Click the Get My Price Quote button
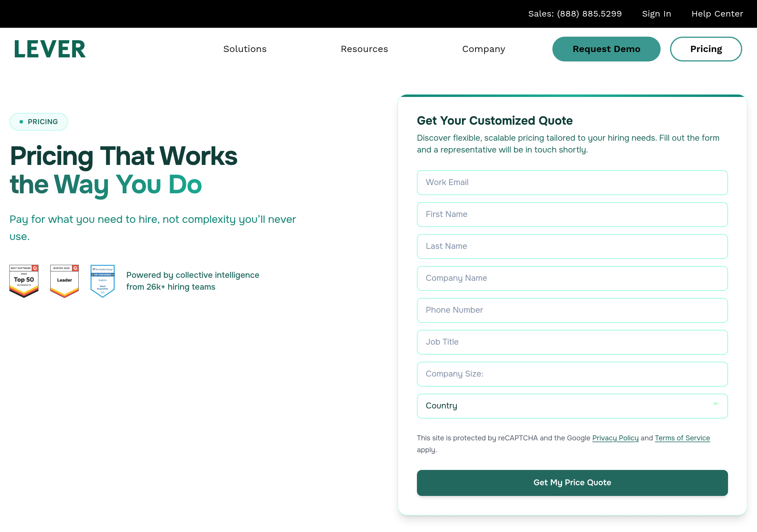This screenshot has height=532, width=757. point(572,483)
